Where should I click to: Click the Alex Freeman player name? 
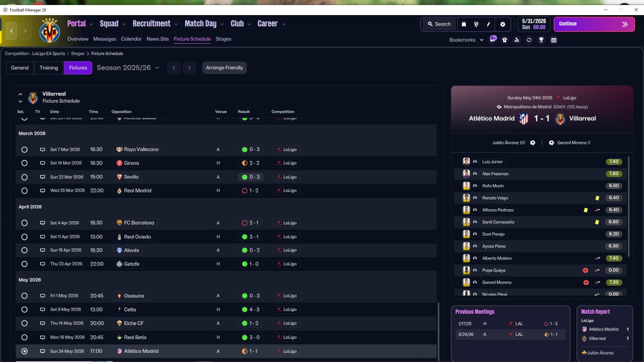[x=495, y=174]
